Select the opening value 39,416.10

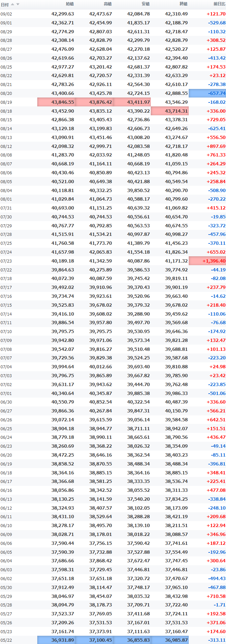pyautogui.click(x=63, y=314)
